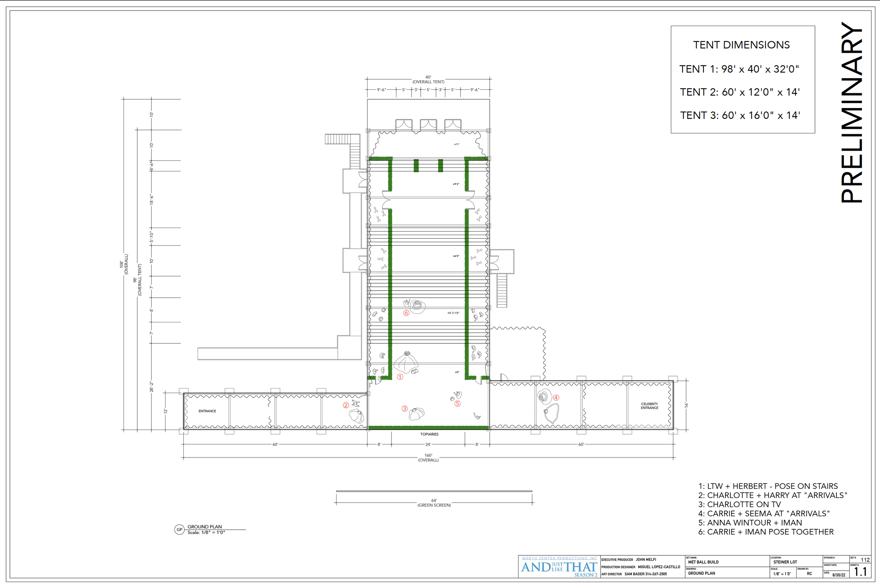Image resolution: width=880 pixels, height=588 pixels.
Task: Select the red circled number 3 marker
Action: coord(404,409)
